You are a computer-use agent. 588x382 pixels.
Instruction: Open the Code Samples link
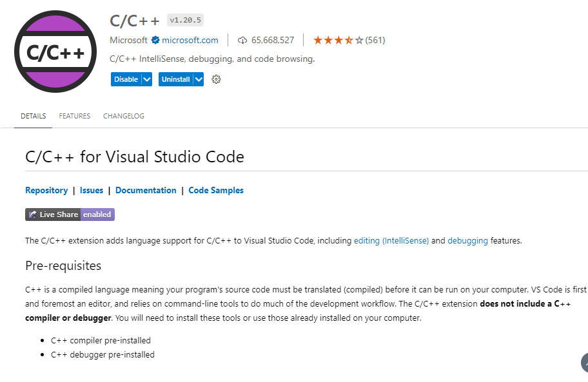coord(216,190)
